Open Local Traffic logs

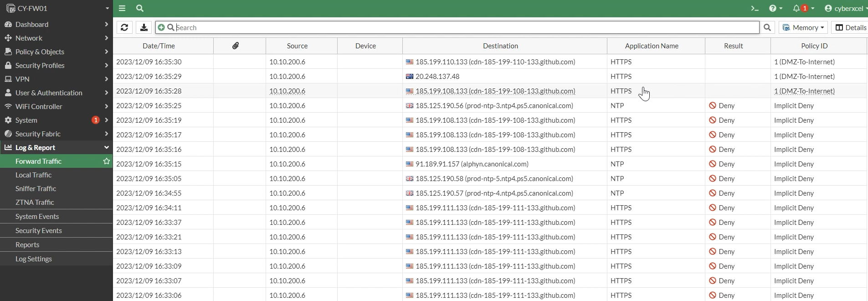click(56, 175)
